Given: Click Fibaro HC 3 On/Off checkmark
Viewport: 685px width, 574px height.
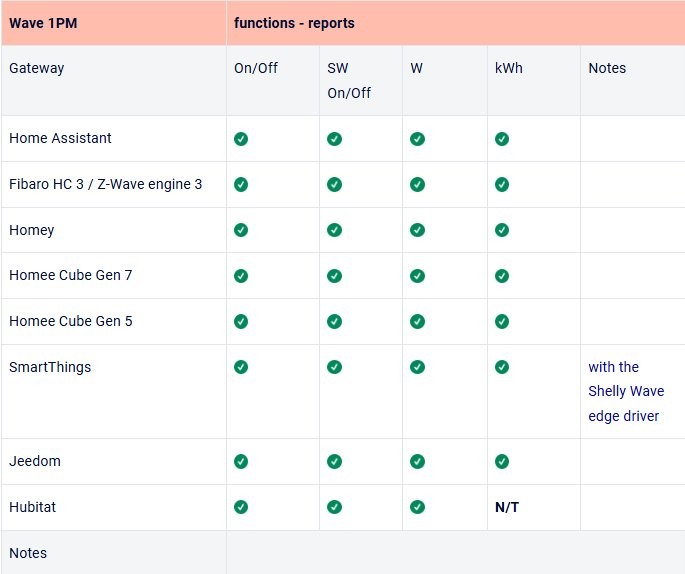Looking at the screenshot, I should [241, 184].
